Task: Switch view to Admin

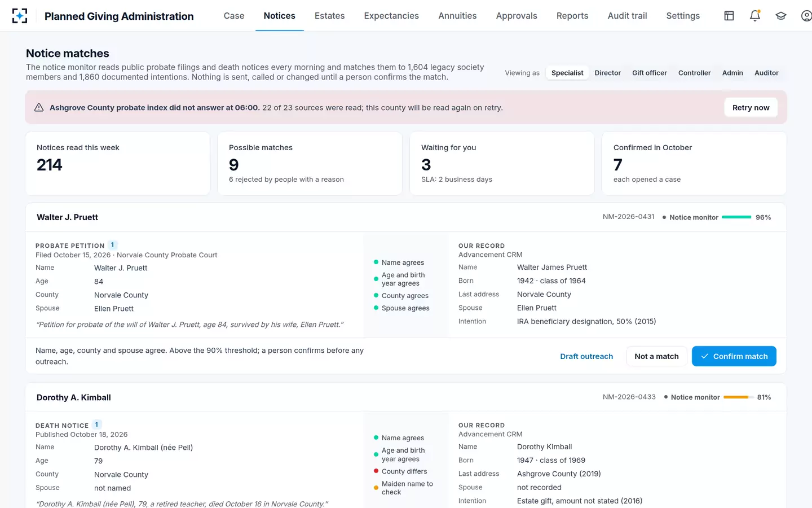Action: 732,73
